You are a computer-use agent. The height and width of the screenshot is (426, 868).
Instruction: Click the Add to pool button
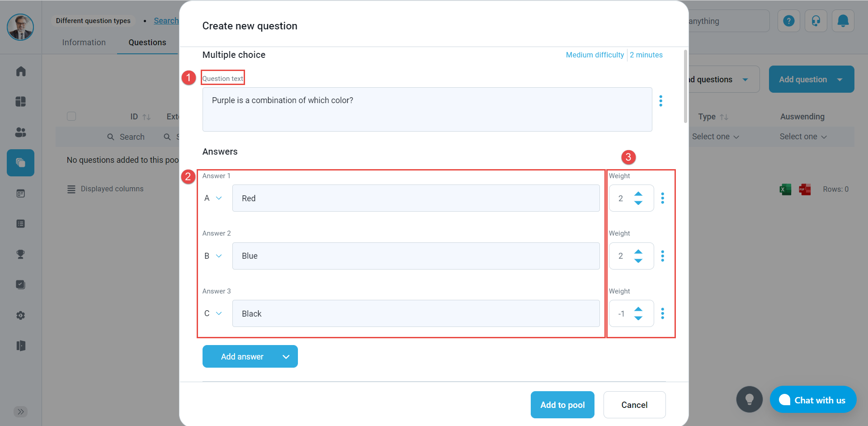(x=562, y=405)
